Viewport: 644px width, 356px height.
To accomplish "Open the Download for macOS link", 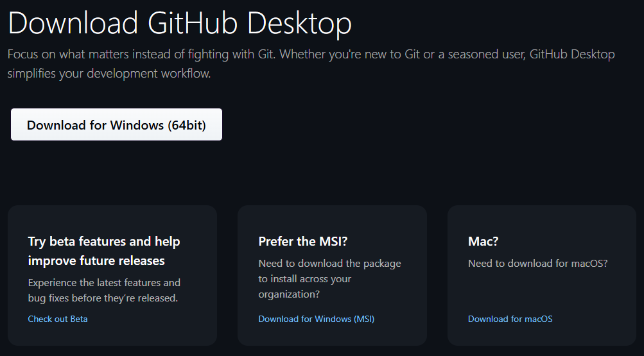I will pos(510,319).
